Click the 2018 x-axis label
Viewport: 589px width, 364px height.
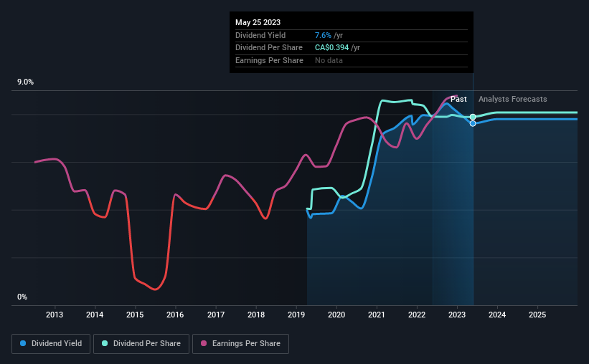pos(256,315)
